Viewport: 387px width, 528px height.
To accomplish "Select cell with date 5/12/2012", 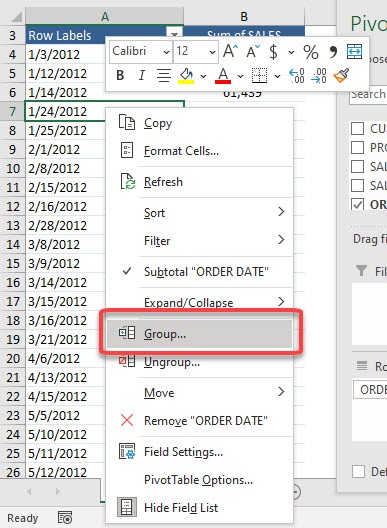I will tap(65, 472).
